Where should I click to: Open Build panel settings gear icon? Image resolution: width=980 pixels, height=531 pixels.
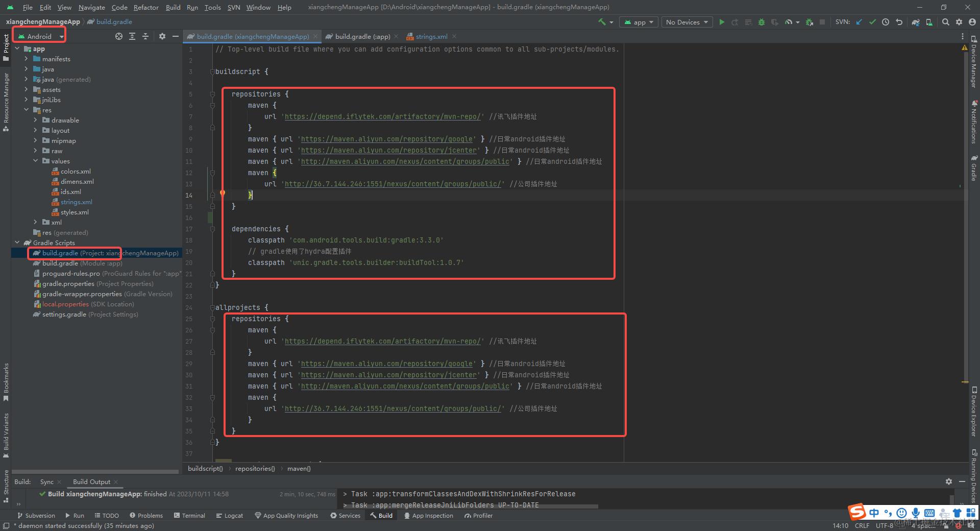pos(949,481)
